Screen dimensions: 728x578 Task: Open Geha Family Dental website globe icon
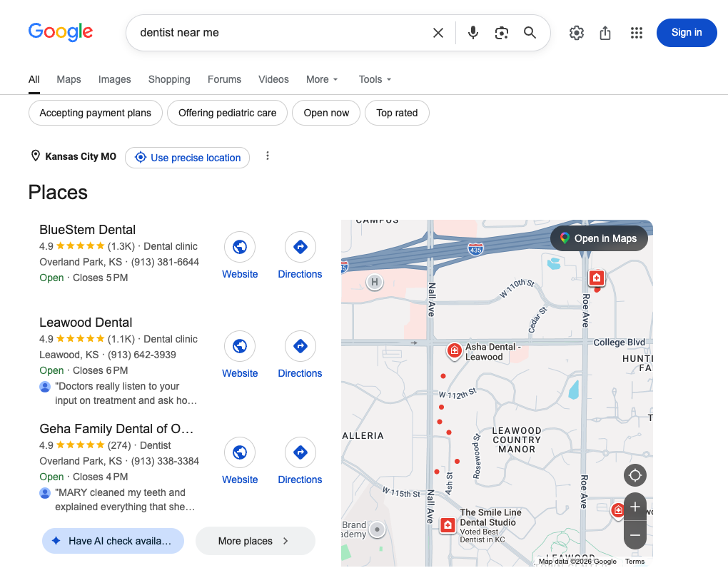[x=240, y=452]
